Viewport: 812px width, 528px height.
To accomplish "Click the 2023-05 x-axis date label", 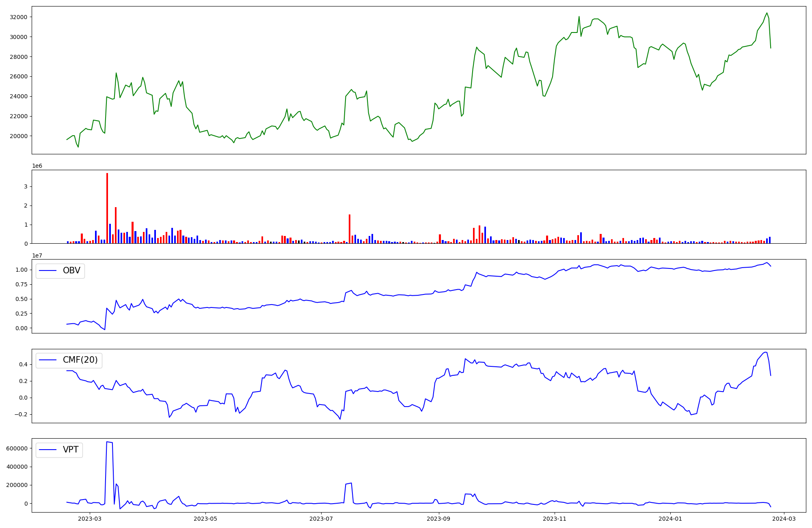I will tap(205, 519).
